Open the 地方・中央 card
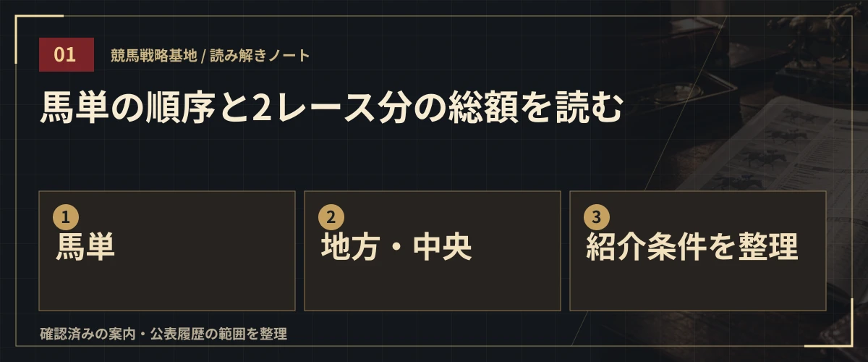Viewport: 868px width, 362px height. [433, 251]
